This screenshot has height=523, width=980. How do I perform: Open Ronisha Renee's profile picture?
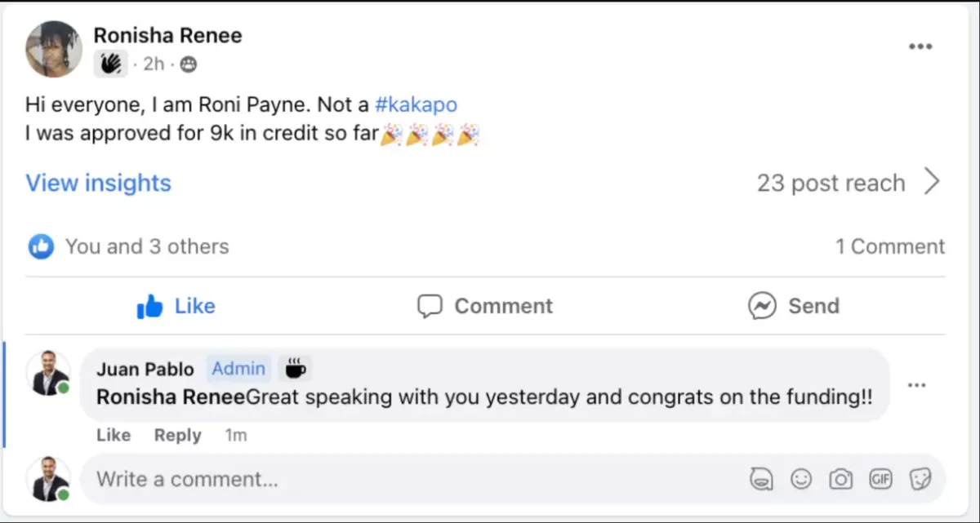(54, 49)
